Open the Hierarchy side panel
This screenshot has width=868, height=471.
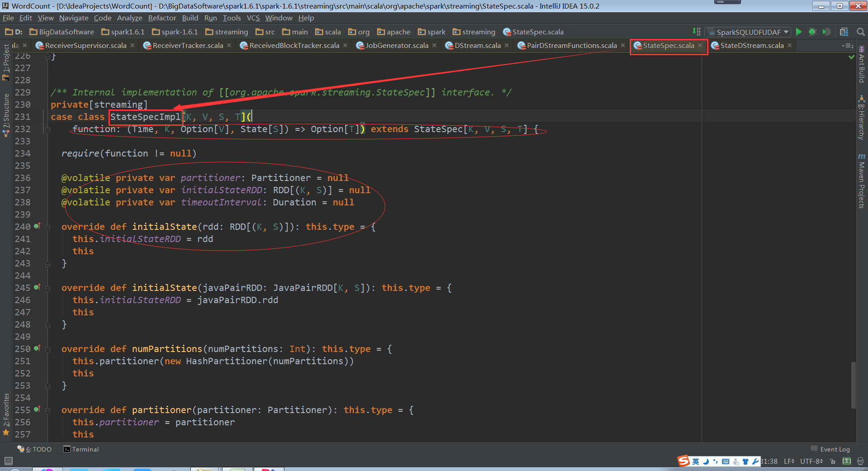862,118
